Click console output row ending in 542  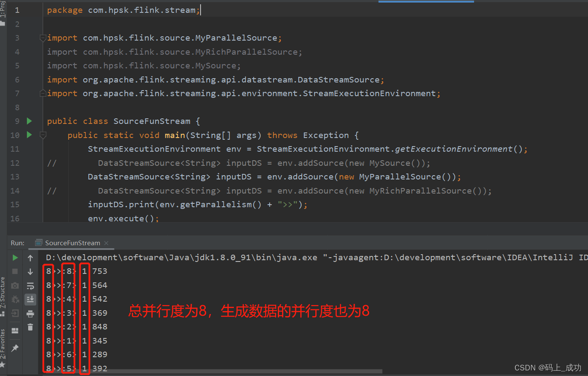coord(76,299)
